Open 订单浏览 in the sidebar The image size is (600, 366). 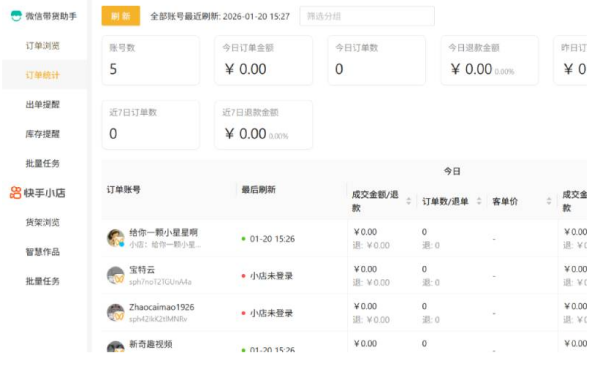pyautogui.click(x=42, y=46)
